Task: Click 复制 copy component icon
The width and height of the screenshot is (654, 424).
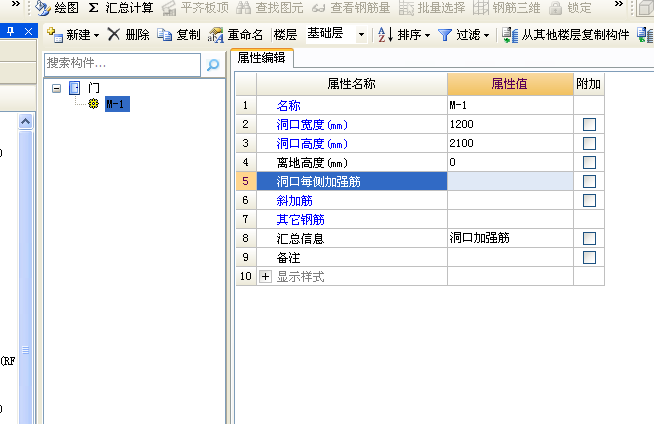Action: [165, 35]
